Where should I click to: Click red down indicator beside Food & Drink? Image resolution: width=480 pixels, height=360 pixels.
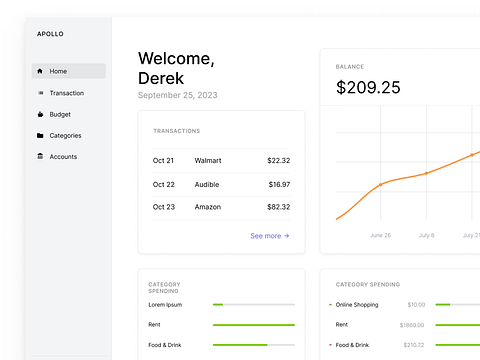[330, 345]
